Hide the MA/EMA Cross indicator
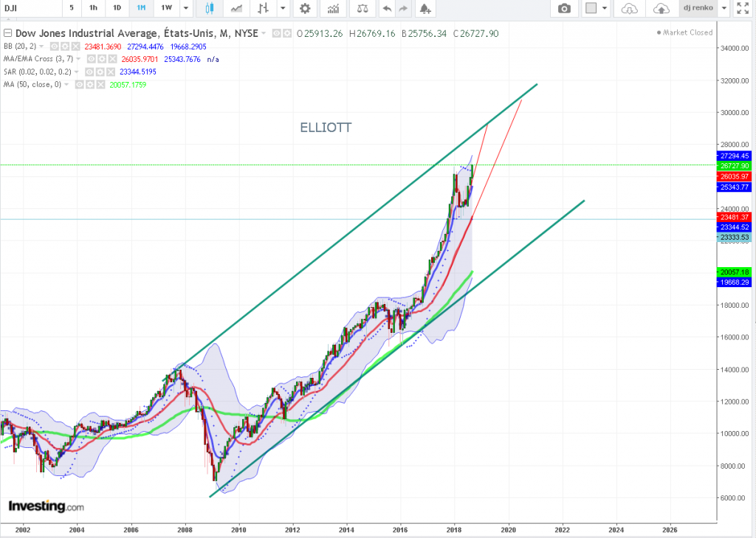This screenshot has height=538, width=756. click(x=91, y=59)
